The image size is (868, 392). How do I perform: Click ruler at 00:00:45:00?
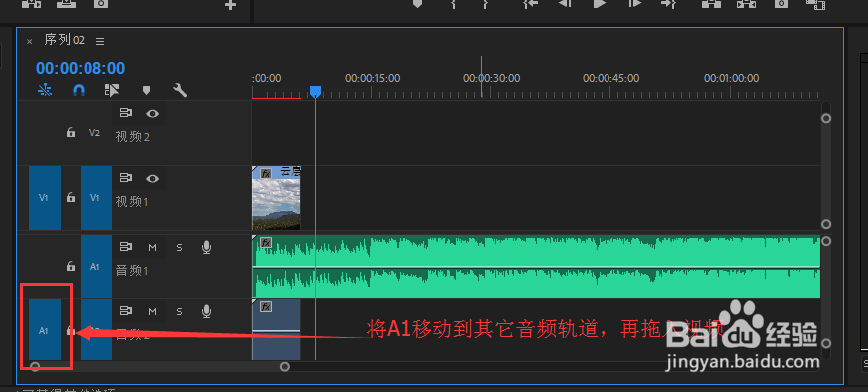click(x=611, y=78)
